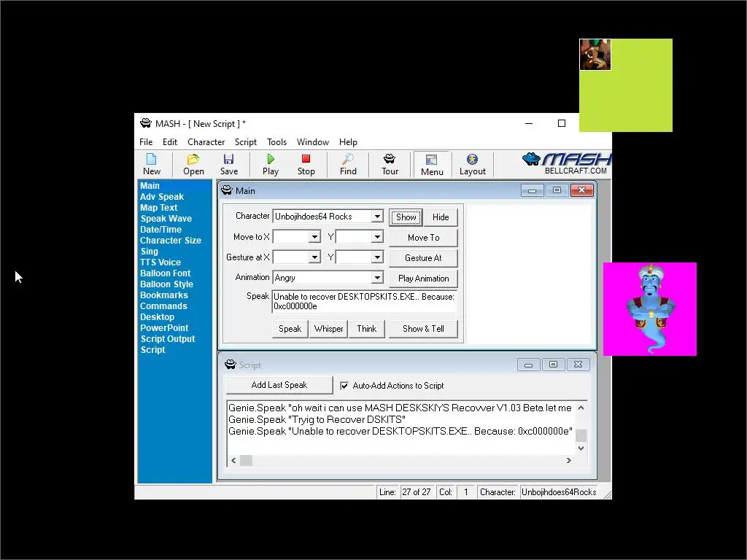Open a script with the Open icon
Screen dimensions: 747x560
tap(193, 164)
